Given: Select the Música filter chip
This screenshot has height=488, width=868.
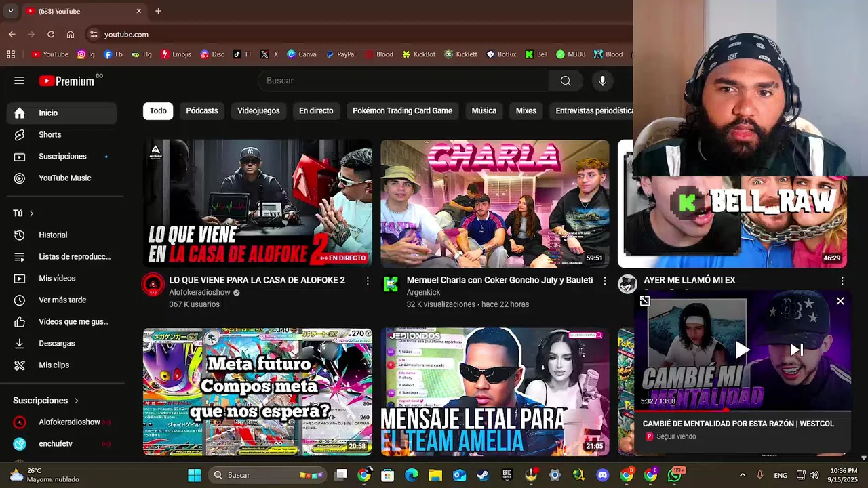Looking at the screenshot, I should click(484, 110).
